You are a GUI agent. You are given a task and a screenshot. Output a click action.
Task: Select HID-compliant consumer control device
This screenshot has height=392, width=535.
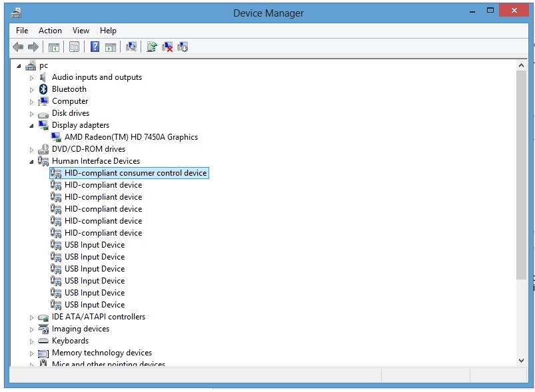click(x=135, y=173)
